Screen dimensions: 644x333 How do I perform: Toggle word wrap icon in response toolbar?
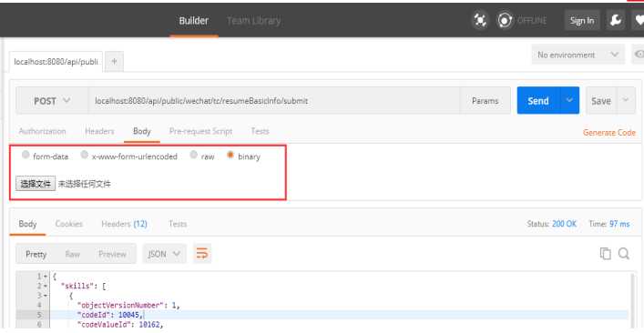pyautogui.click(x=202, y=254)
